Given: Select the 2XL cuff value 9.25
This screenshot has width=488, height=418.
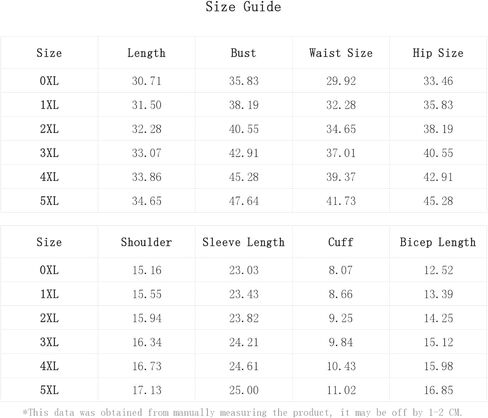Looking at the screenshot, I should click(340, 318).
